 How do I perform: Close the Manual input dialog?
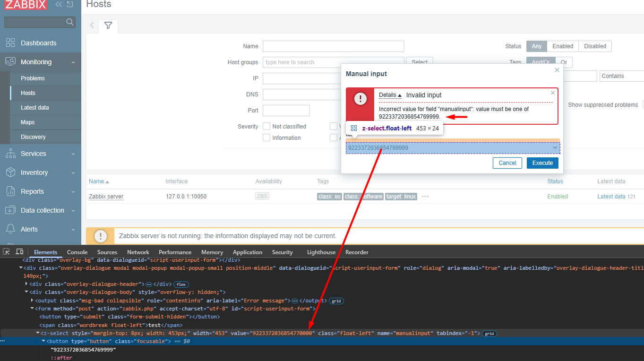[x=557, y=70]
